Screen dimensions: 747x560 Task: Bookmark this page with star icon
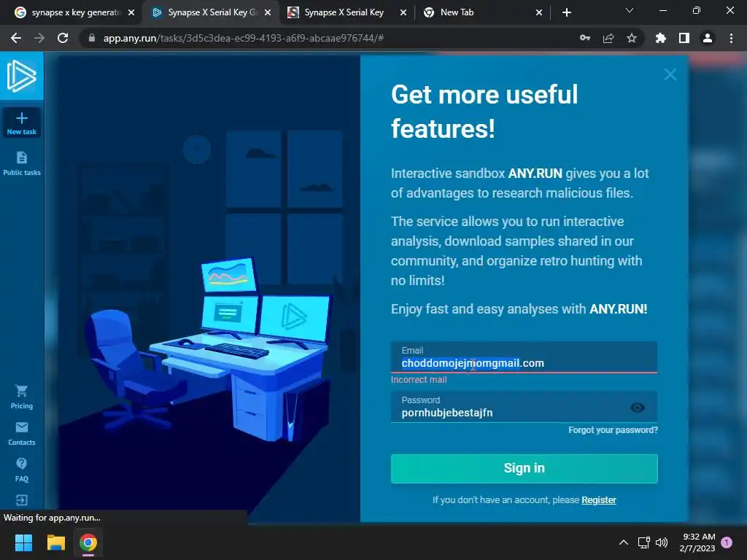632,38
